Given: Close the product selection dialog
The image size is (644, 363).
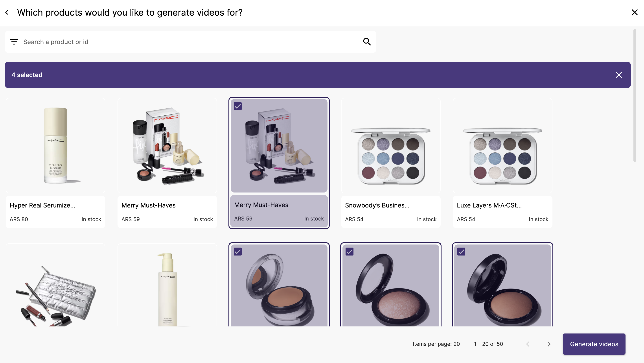Looking at the screenshot, I should click(635, 12).
